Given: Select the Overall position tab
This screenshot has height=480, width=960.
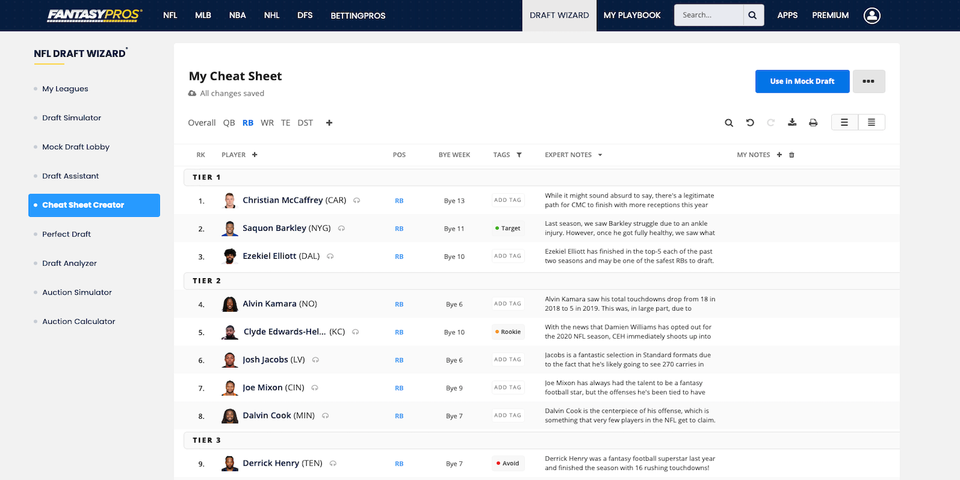Looking at the screenshot, I should click(201, 123).
